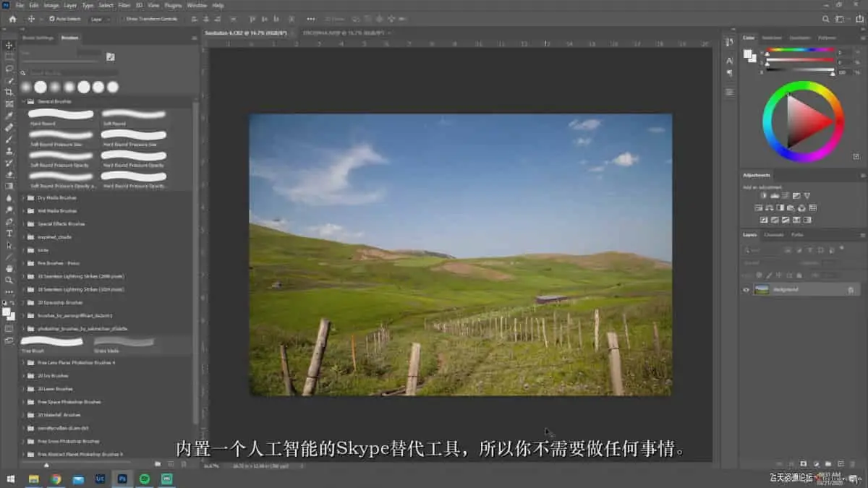The width and height of the screenshot is (868, 488).
Task: Click the brush search input field
Action: (72, 73)
